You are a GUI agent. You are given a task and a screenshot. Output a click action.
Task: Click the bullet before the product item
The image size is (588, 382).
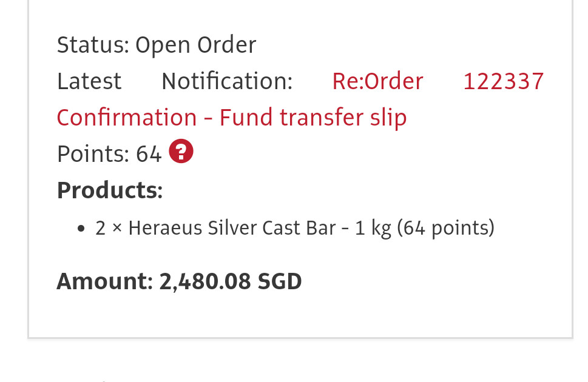[81, 229]
